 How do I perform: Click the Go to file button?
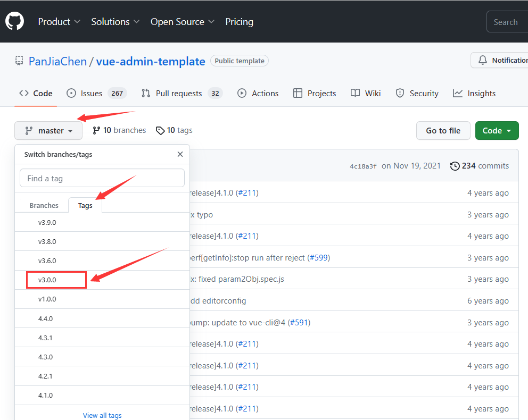pyautogui.click(x=443, y=130)
